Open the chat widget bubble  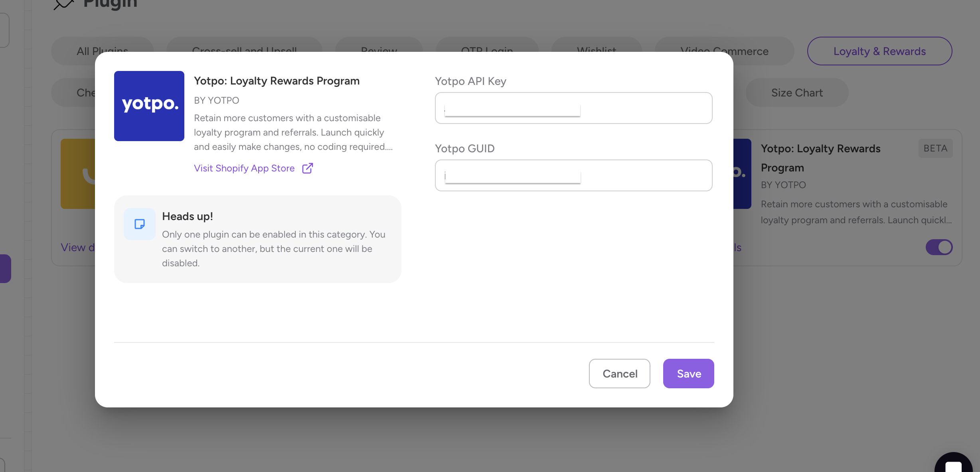point(953,465)
